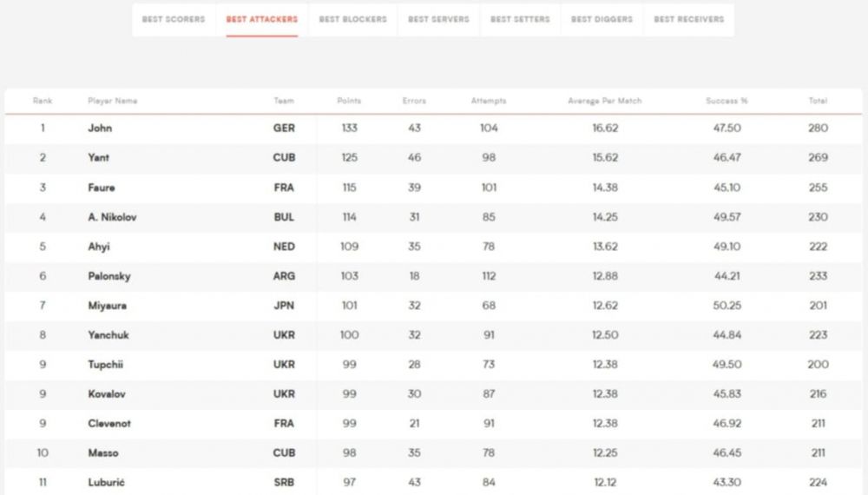The width and height of the screenshot is (868, 495).
Task: Click the Rank column header
Action: coord(43,101)
